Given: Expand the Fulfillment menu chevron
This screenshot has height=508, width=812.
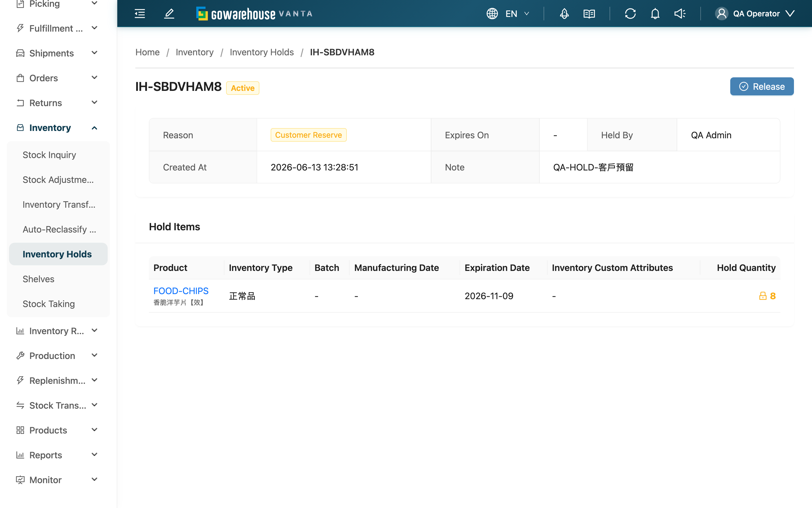Looking at the screenshot, I should tap(94, 28).
